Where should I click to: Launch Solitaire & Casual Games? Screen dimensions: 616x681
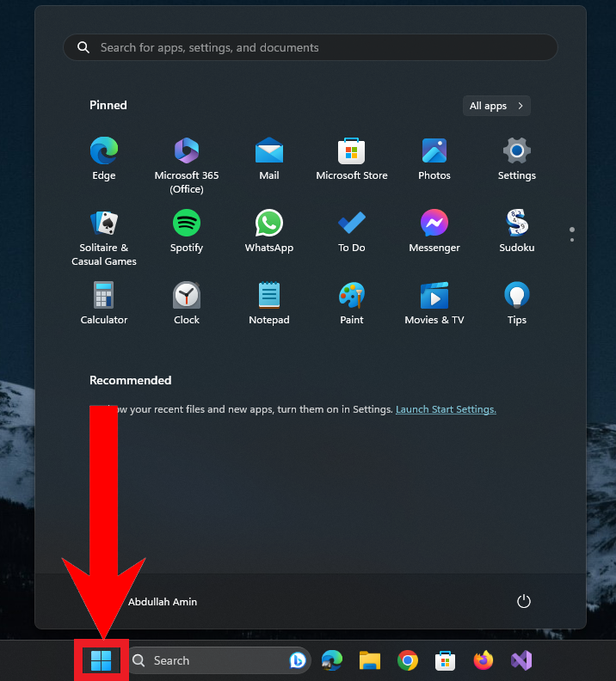[104, 237]
